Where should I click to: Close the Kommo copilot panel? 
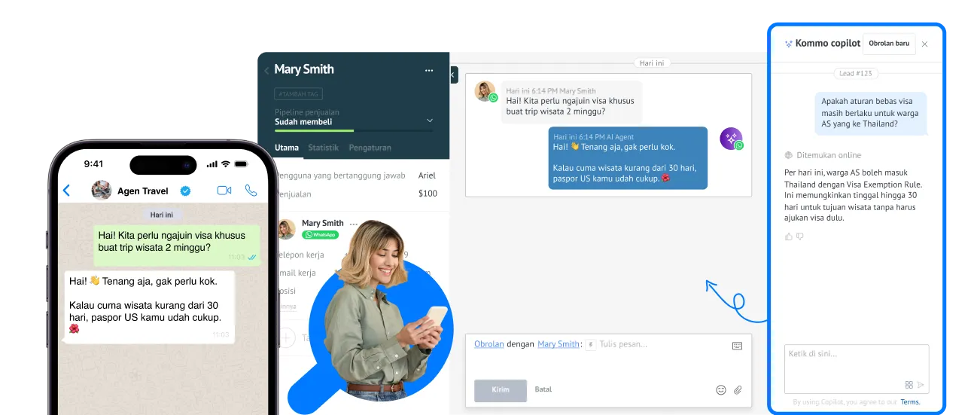pyautogui.click(x=924, y=44)
